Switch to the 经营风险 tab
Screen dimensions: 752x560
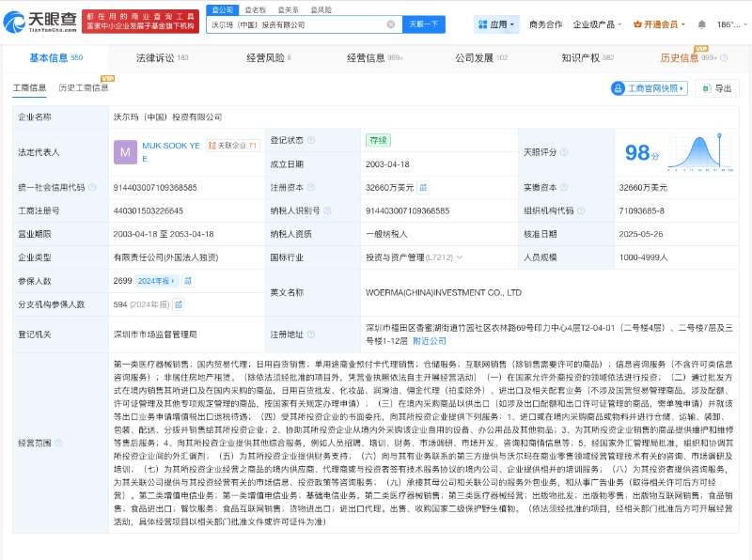click(269, 58)
